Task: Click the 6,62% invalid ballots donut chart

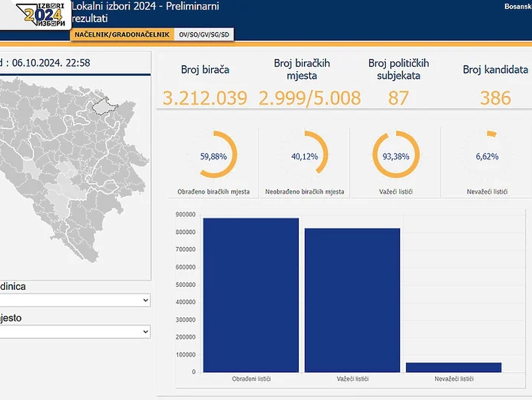Action: coord(487,156)
